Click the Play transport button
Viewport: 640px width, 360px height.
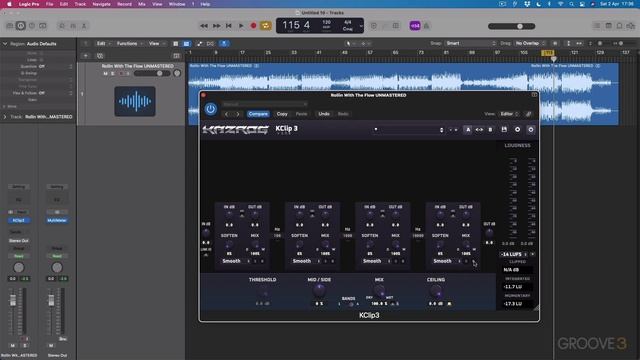pos(241,26)
